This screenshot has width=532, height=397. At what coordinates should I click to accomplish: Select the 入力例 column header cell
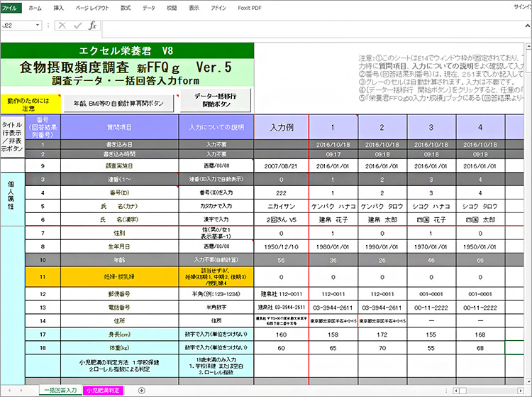[282, 127]
